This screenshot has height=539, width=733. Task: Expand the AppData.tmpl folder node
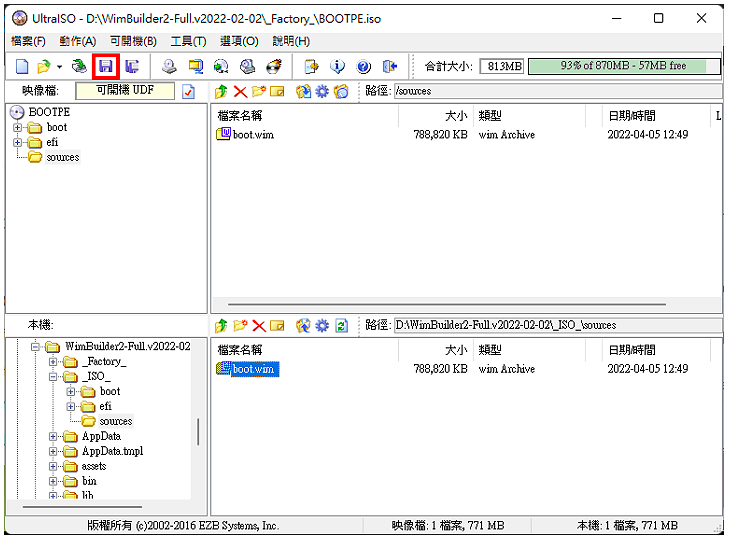tap(53, 451)
